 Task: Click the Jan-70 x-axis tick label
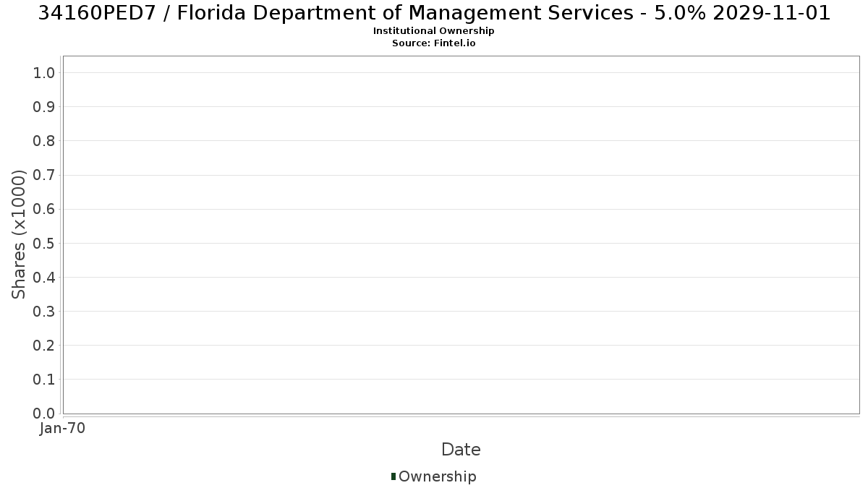(x=63, y=428)
